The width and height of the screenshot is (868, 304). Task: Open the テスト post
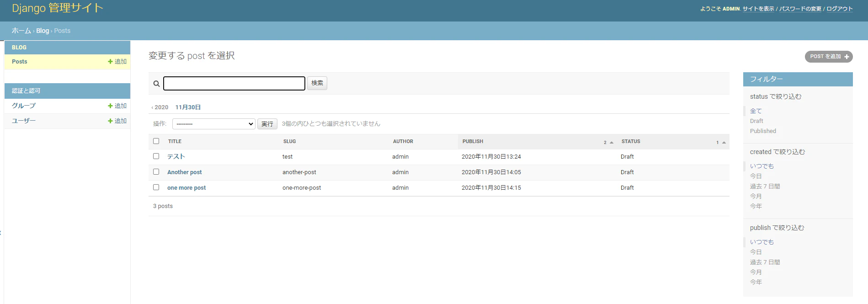176,156
